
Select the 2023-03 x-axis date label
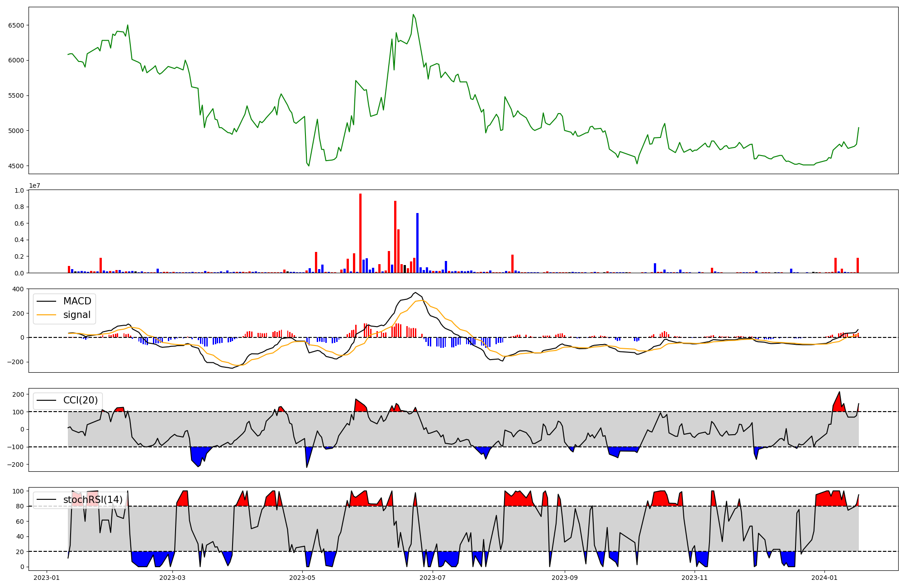172,578
